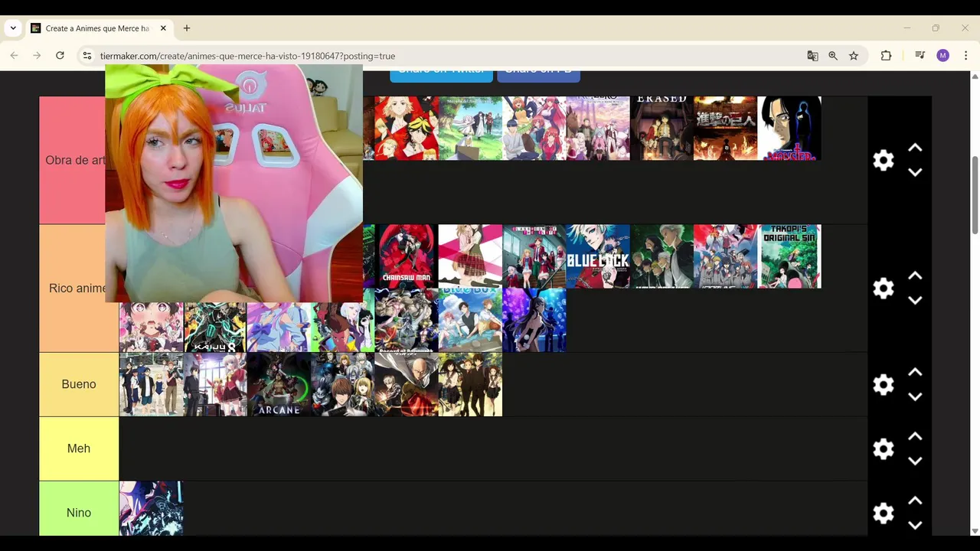Select the Blue Lock thumbnail

tap(598, 256)
